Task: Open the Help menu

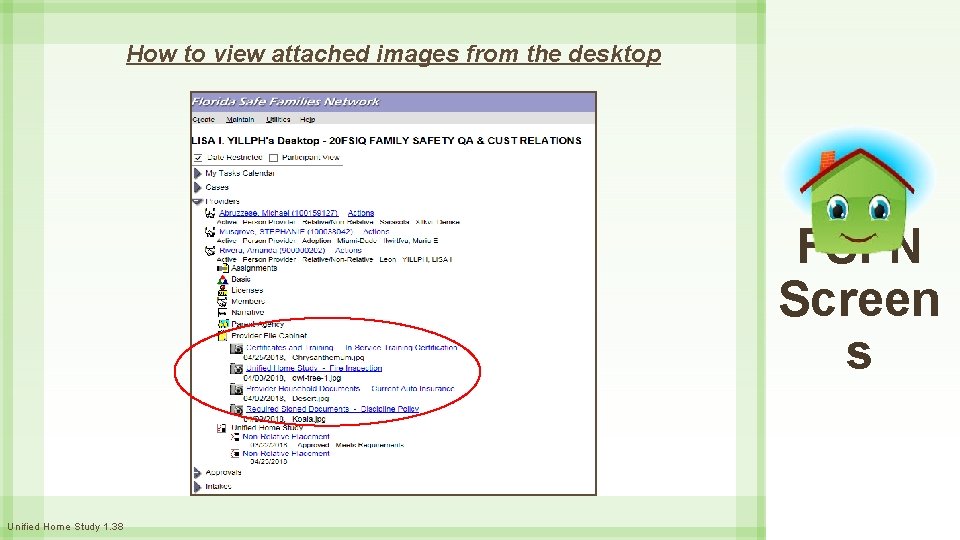Action: [x=307, y=119]
